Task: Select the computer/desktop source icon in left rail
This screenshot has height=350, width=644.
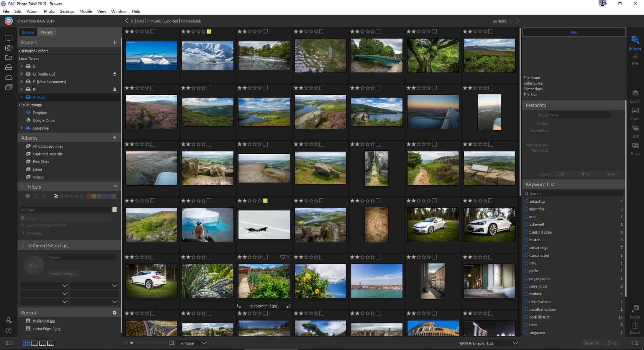Action: [9, 38]
